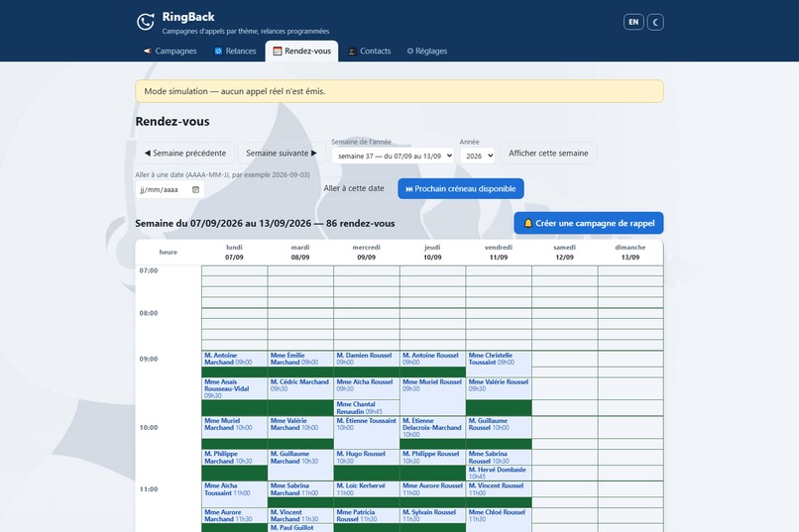Open M. Cédric Marchand 09h30 appointment
This screenshot has height=532, width=799.
300,389
